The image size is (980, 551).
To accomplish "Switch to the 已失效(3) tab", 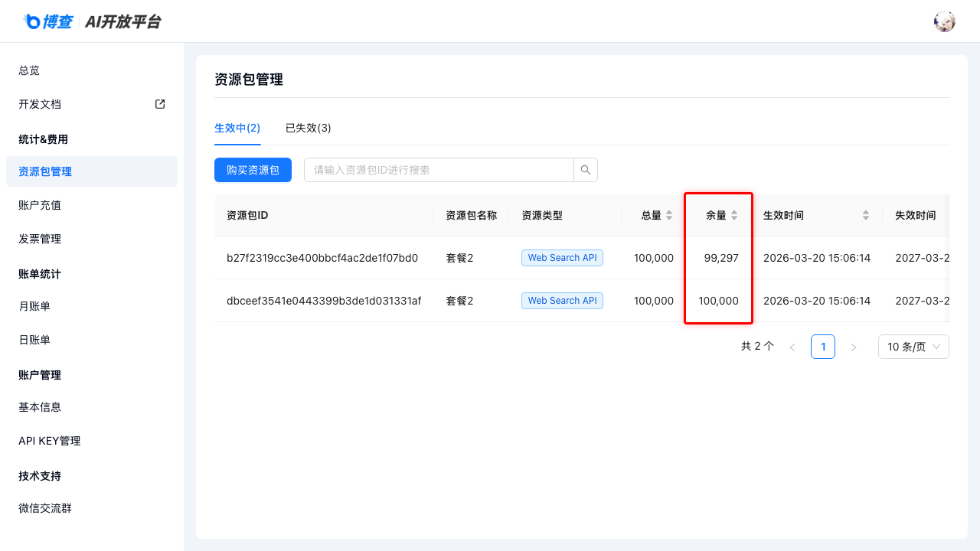I will tap(309, 128).
